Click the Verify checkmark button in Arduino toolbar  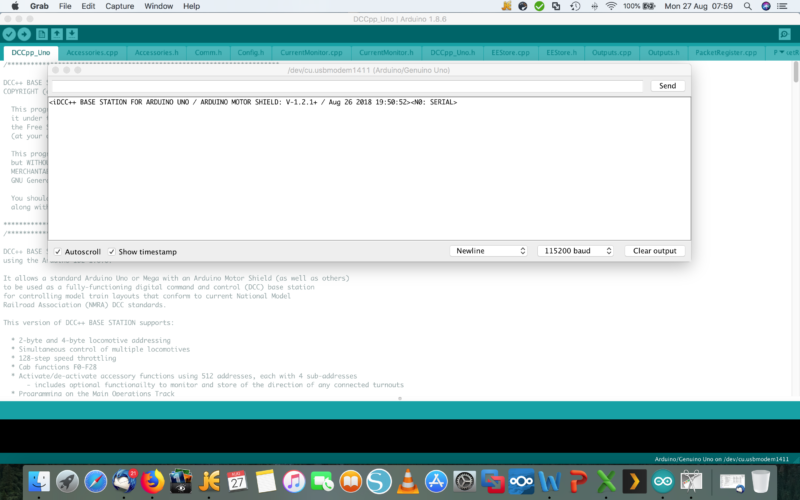click(9, 34)
